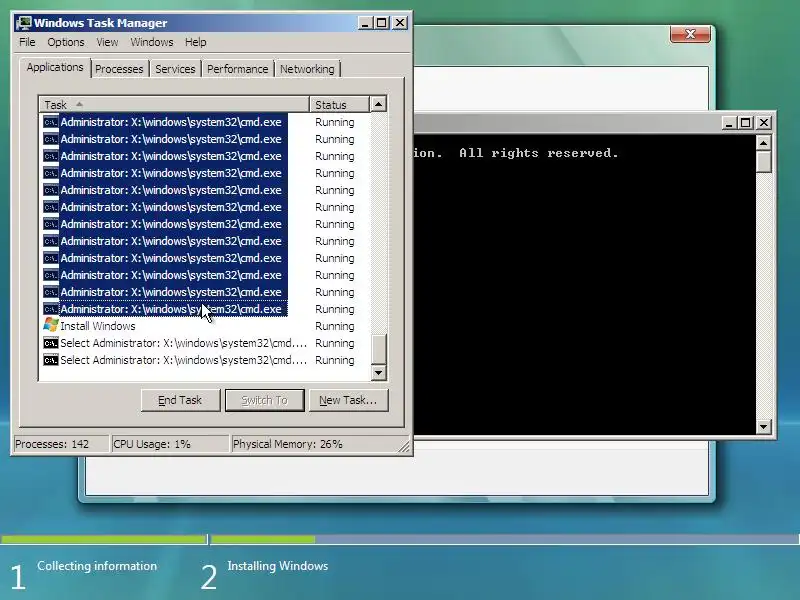Click the Collecting information step label
Viewport: 800px width, 600px height.
point(97,566)
